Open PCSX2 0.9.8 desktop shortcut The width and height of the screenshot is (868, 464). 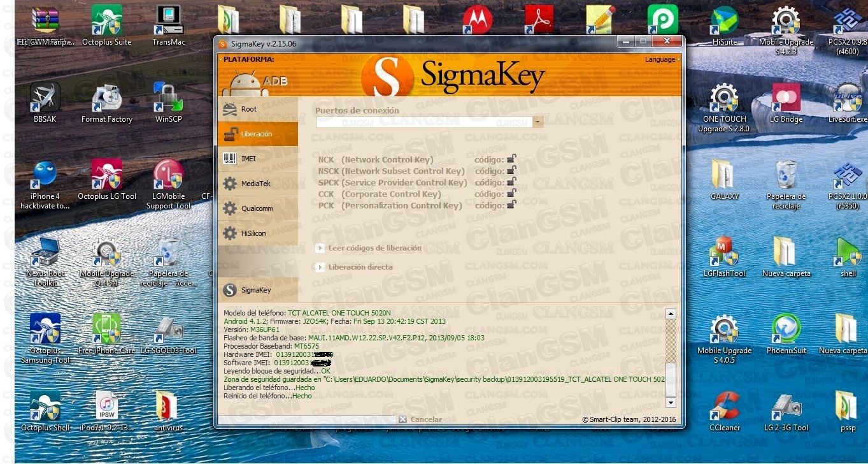(848, 30)
